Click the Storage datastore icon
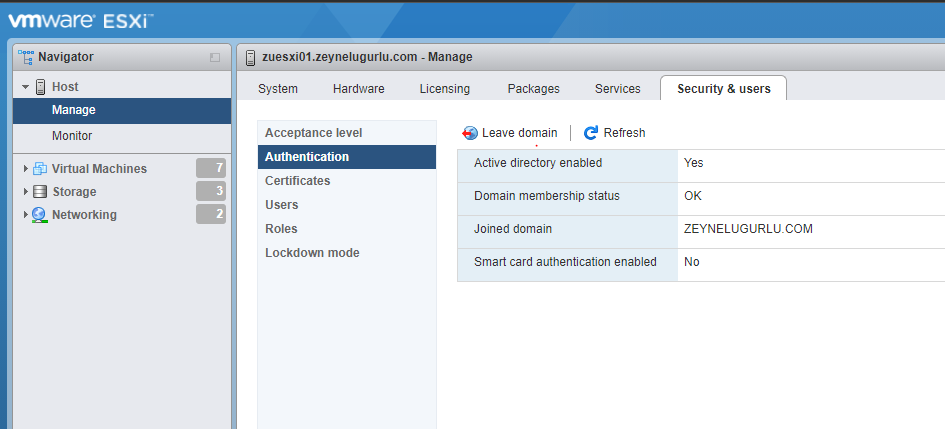945x429 pixels. tap(40, 192)
